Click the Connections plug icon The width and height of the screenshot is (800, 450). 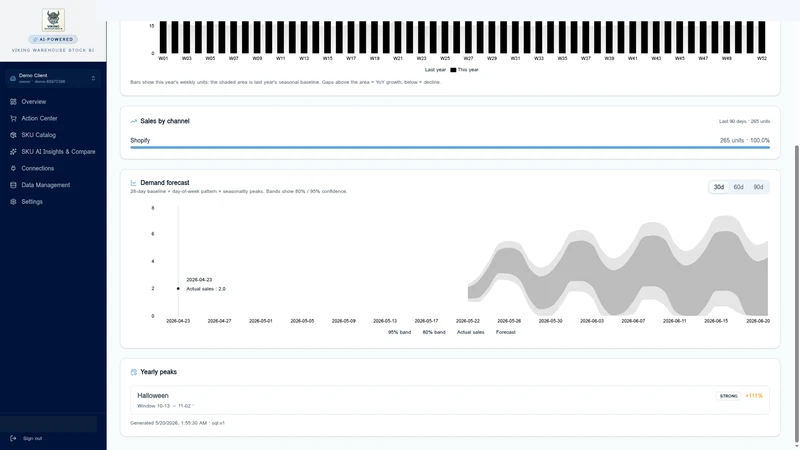click(13, 168)
